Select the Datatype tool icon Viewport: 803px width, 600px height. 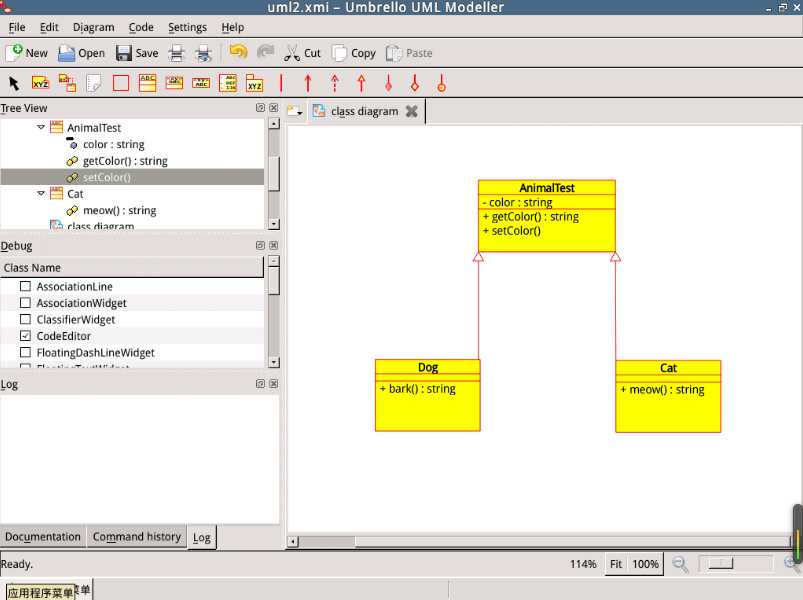point(201,83)
